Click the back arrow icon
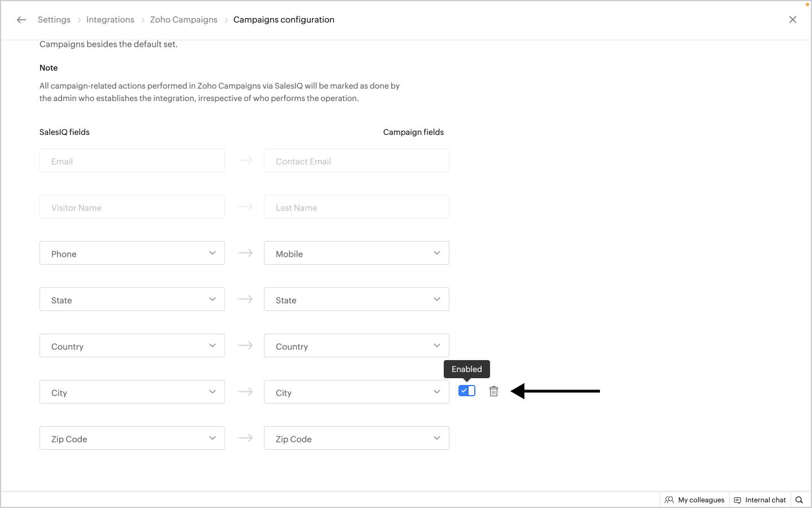The width and height of the screenshot is (812, 508). coord(21,20)
